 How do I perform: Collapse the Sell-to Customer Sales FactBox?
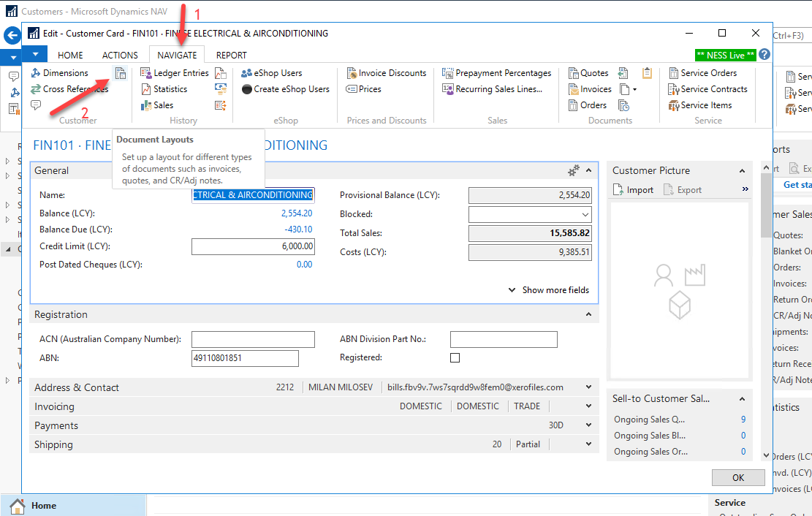[x=742, y=399]
